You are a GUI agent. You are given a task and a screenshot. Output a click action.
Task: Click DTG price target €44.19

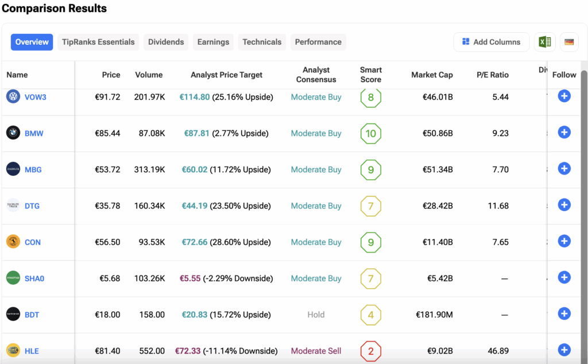coord(195,206)
